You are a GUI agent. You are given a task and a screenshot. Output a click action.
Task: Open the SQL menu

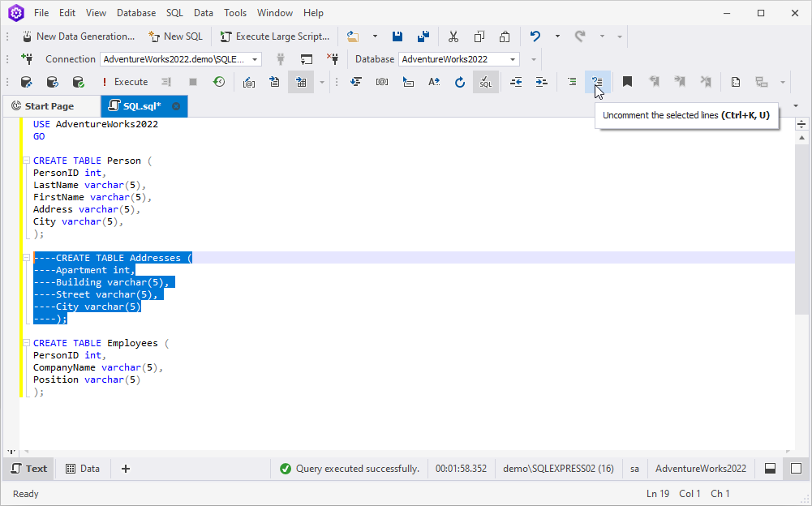click(174, 13)
